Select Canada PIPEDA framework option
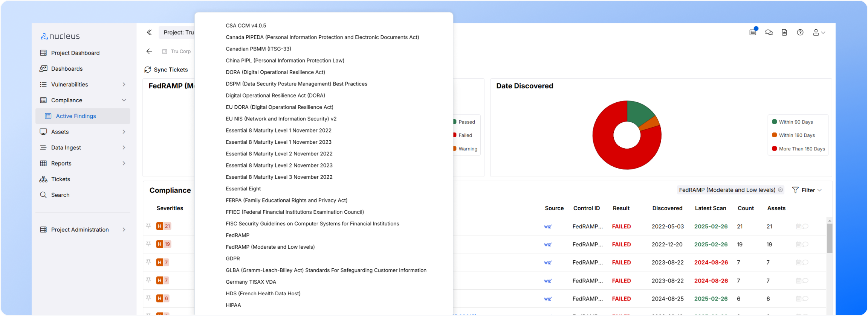 tap(322, 37)
